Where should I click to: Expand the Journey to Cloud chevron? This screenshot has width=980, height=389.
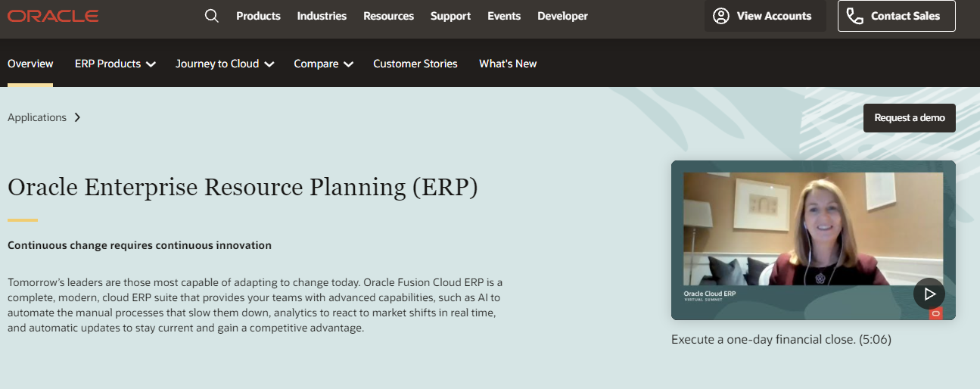269,64
